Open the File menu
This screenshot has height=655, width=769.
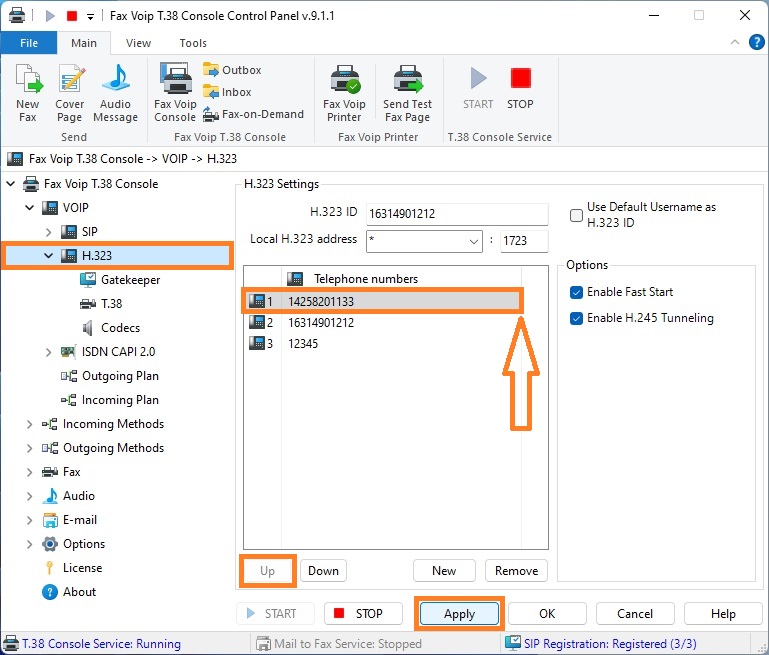pyautogui.click(x=29, y=43)
